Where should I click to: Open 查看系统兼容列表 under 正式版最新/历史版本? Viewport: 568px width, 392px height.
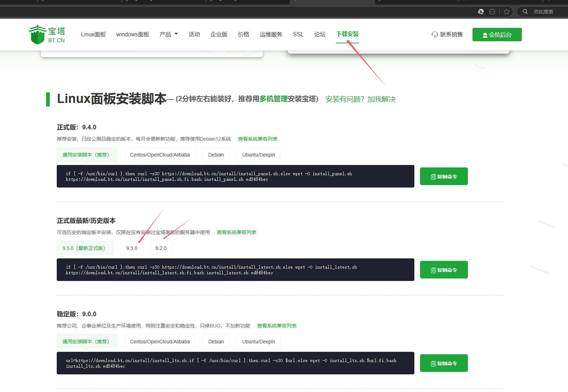[x=236, y=232]
